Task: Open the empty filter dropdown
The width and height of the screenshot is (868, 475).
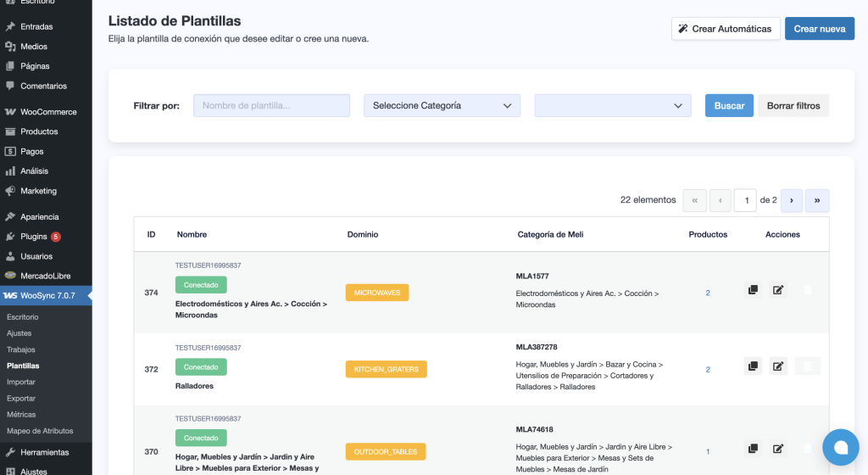Action: [x=612, y=105]
